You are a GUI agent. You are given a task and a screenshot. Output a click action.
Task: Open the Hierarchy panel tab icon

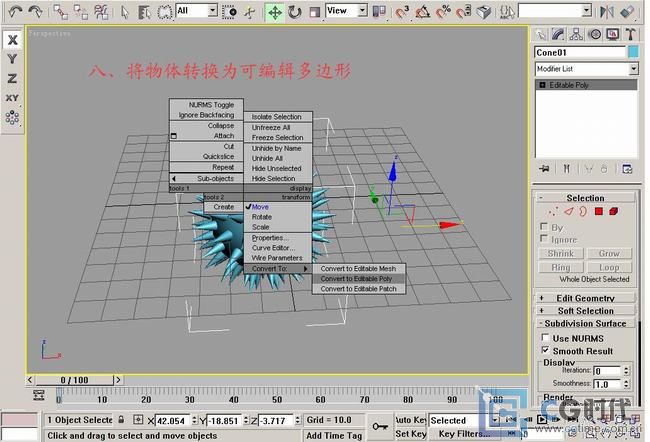click(576, 34)
